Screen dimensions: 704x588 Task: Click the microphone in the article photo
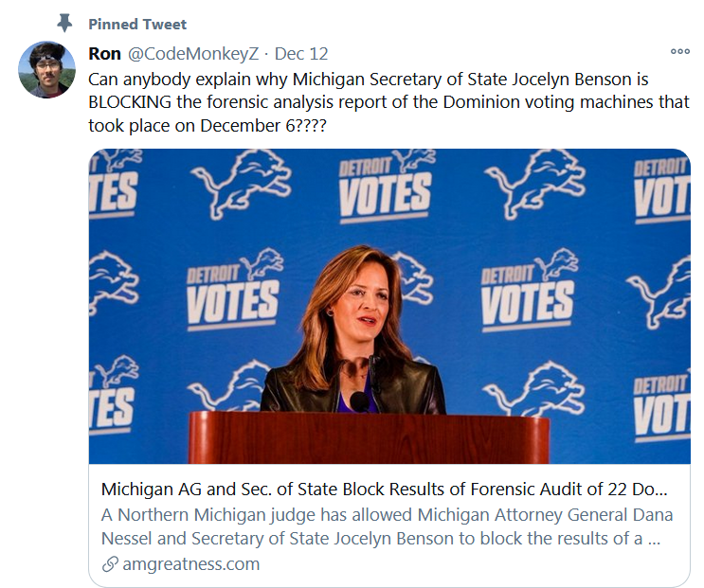click(361, 401)
